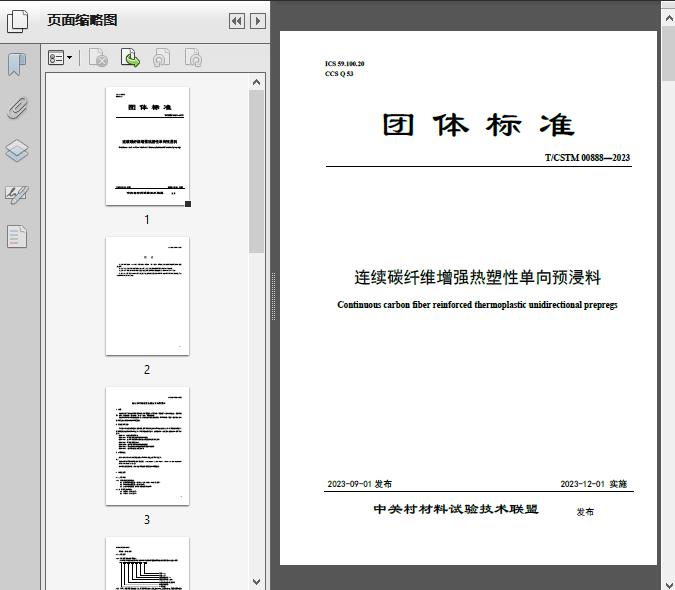Click the thumbnail pane scroll down arrow
This screenshot has height=590, width=675.
[x=257, y=582]
